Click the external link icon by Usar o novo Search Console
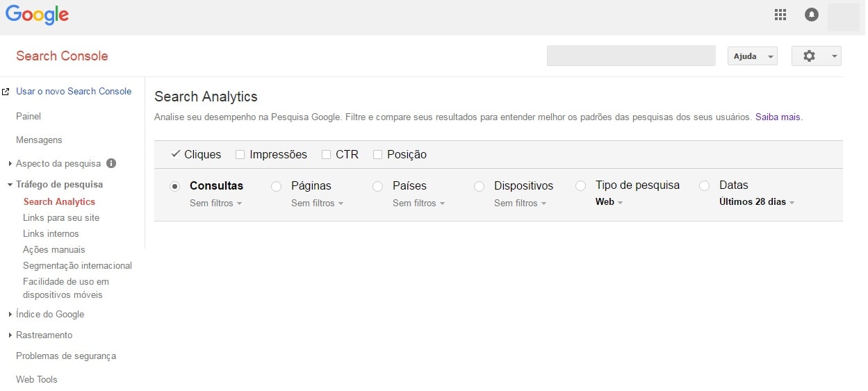 pyautogui.click(x=6, y=92)
